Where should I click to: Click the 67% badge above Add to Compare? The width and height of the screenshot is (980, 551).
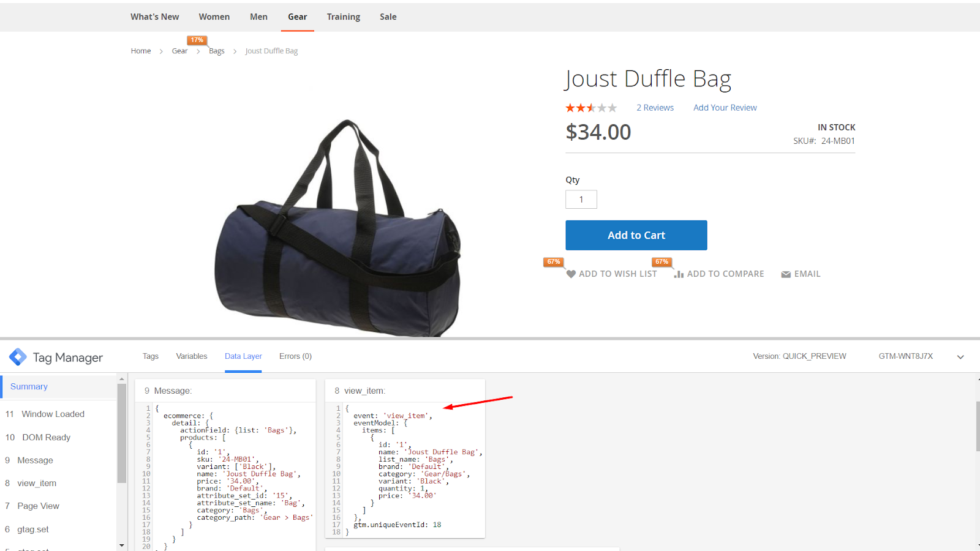coord(661,262)
